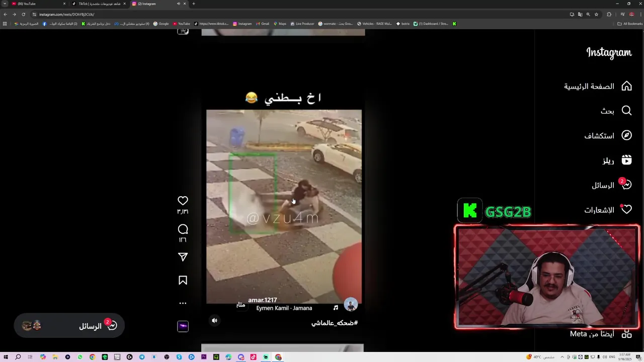Open the Maps bookmark

pos(280,24)
